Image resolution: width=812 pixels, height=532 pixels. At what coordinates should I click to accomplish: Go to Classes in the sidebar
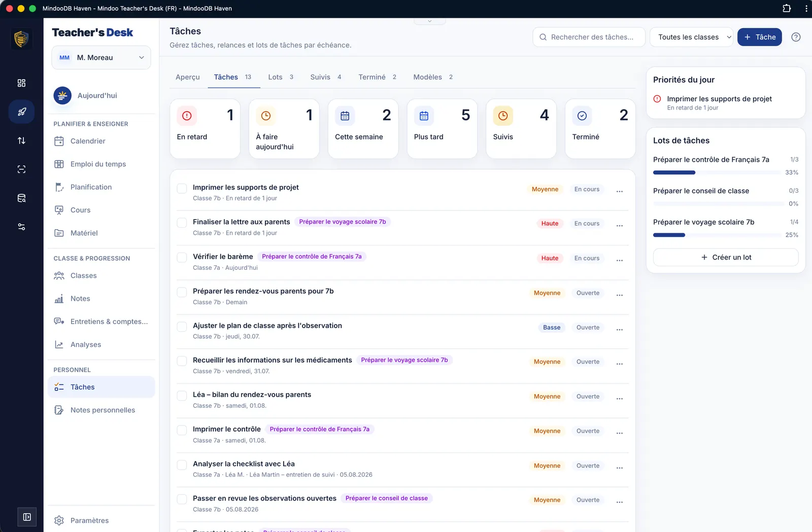tap(101, 275)
